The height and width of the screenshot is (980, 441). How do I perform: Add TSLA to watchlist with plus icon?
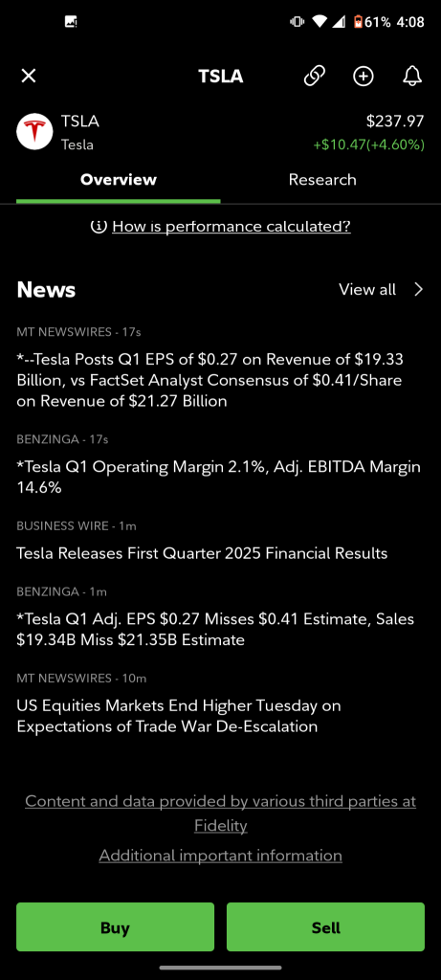pos(363,77)
